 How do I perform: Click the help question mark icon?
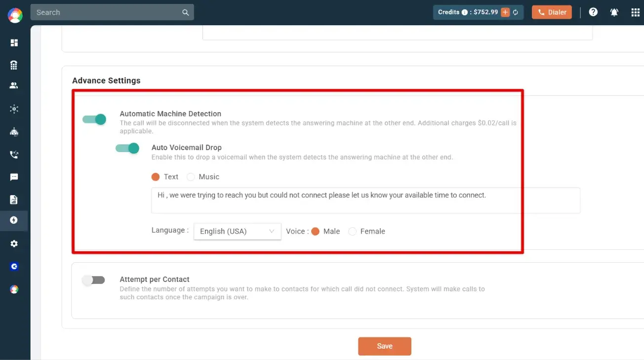[x=593, y=12]
